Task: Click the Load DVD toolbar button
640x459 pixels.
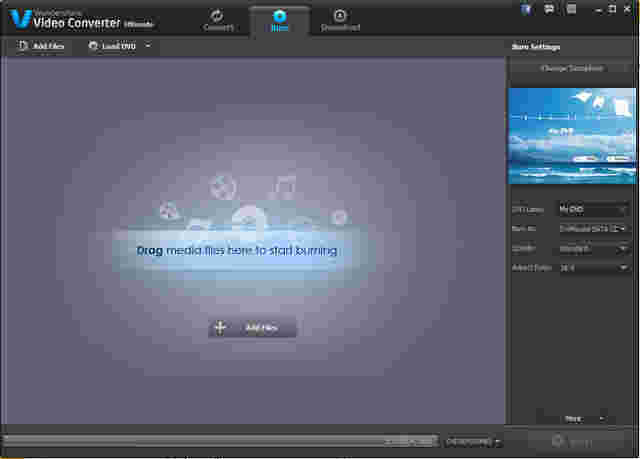Action: pyautogui.click(x=112, y=46)
